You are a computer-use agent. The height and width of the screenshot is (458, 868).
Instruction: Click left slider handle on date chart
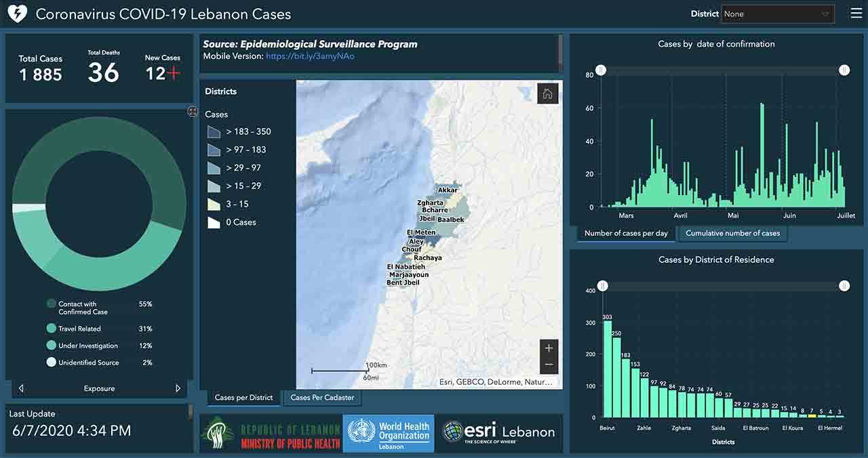600,70
